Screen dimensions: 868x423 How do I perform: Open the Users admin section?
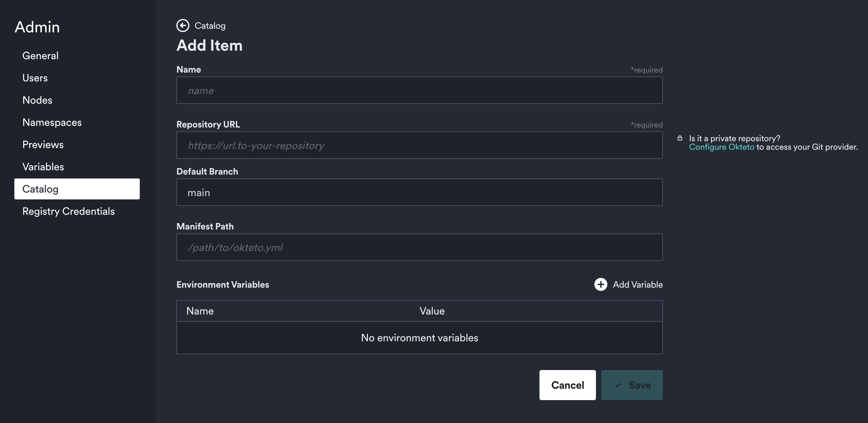coord(35,77)
